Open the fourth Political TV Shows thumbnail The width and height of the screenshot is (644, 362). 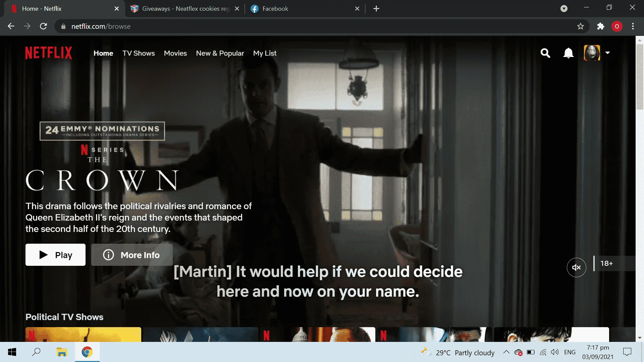click(435, 335)
